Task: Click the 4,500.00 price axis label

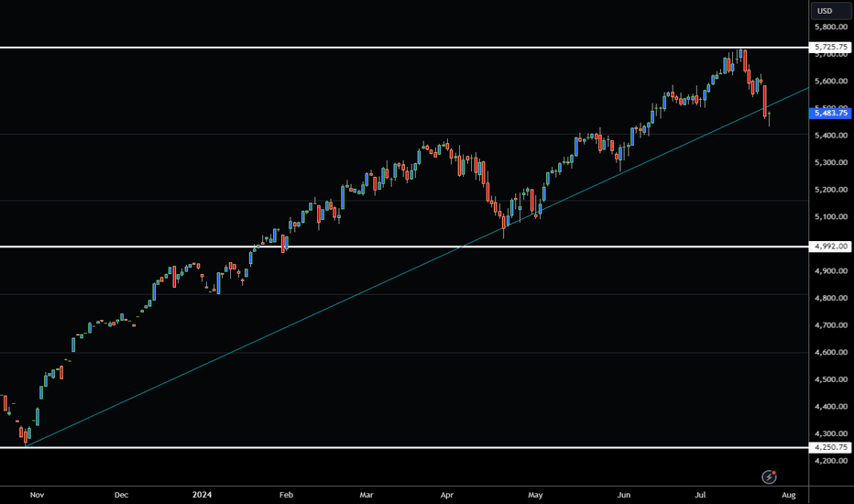Action: [830, 379]
